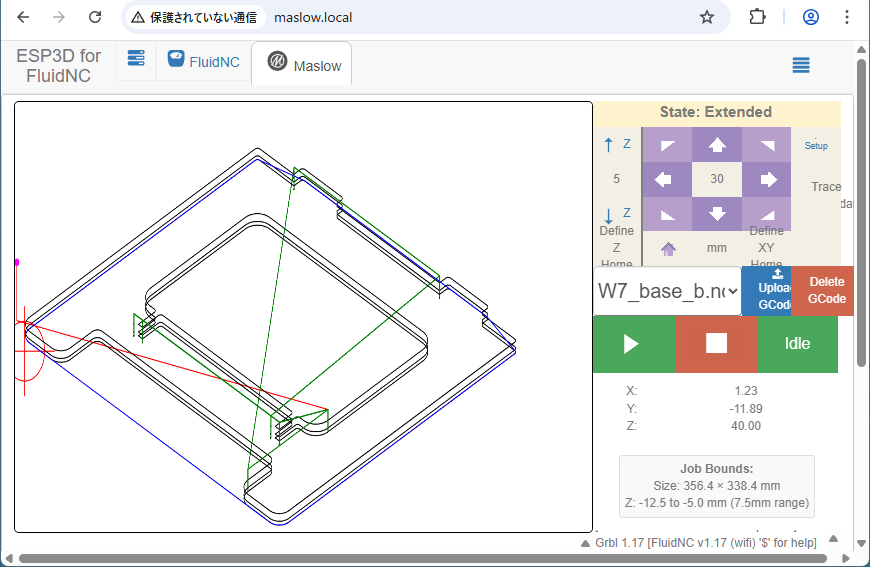Image resolution: width=870 pixels, height=567 pixels.
Task: Jog diagonally up-left
Action: tap(667, 145)
